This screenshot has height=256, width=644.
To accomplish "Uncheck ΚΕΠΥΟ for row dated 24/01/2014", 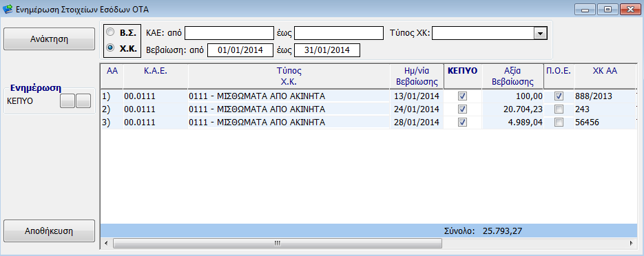I will click(462, 109).
